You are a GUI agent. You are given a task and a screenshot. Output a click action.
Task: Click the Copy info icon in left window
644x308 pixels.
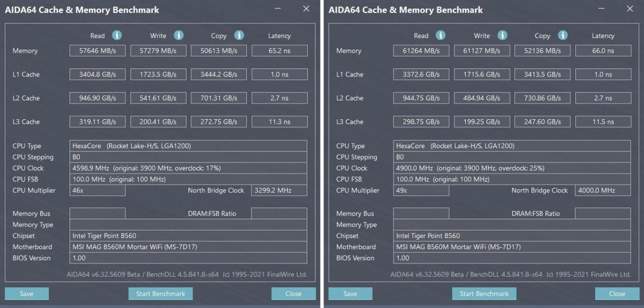click(239, 35)
